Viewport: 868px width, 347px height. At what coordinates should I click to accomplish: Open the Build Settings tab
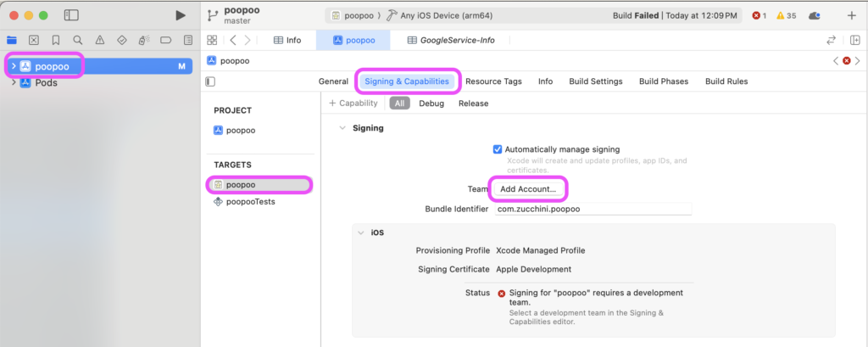click(596, 81)
